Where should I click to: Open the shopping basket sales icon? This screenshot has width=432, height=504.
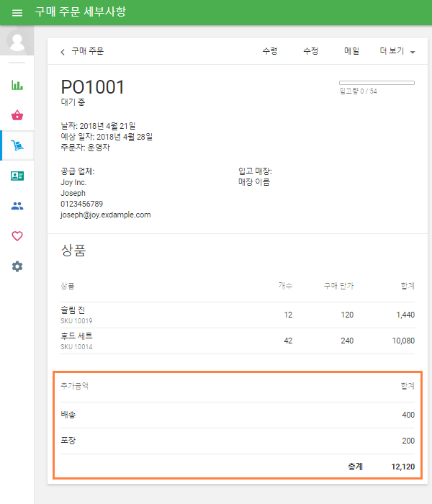pyautogui.click(x=17, y=115)
